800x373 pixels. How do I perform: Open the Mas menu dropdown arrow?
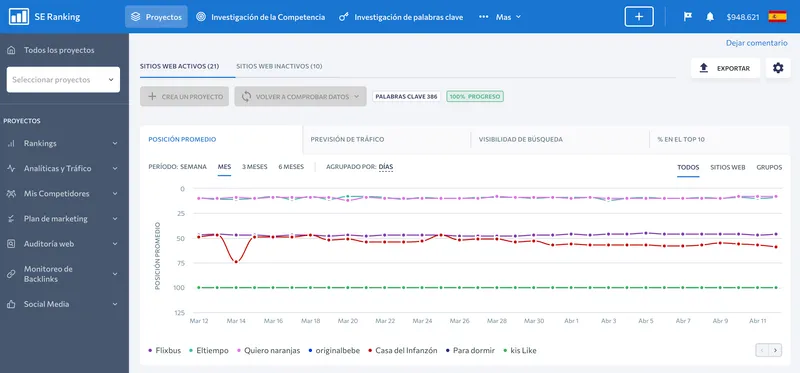(x=518, y=17)
